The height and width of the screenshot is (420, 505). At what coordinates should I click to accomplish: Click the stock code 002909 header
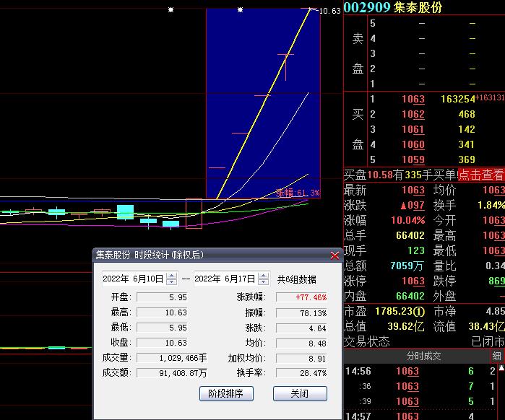[367, 7]
